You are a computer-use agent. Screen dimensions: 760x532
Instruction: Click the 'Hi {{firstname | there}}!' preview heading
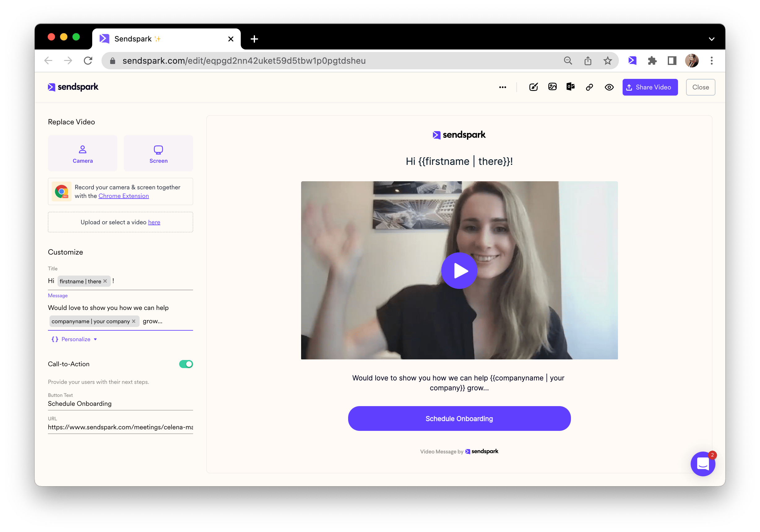(459, 161)
